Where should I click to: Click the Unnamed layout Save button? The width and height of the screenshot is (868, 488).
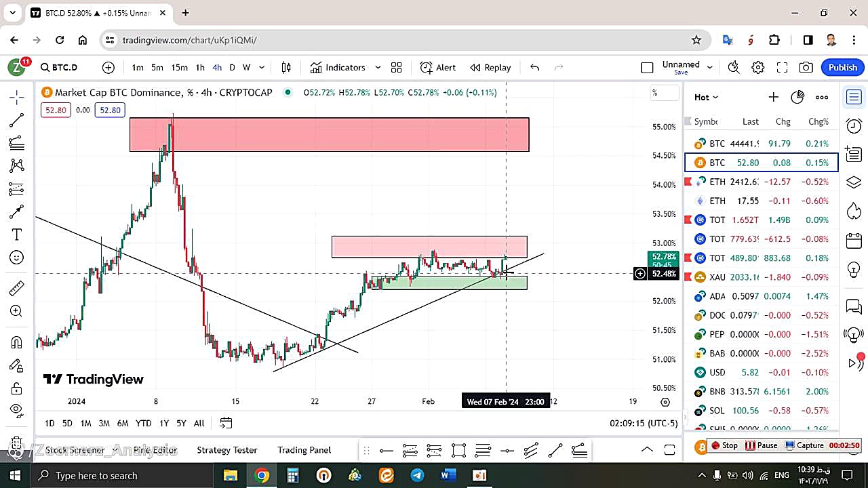pos(681,73)
